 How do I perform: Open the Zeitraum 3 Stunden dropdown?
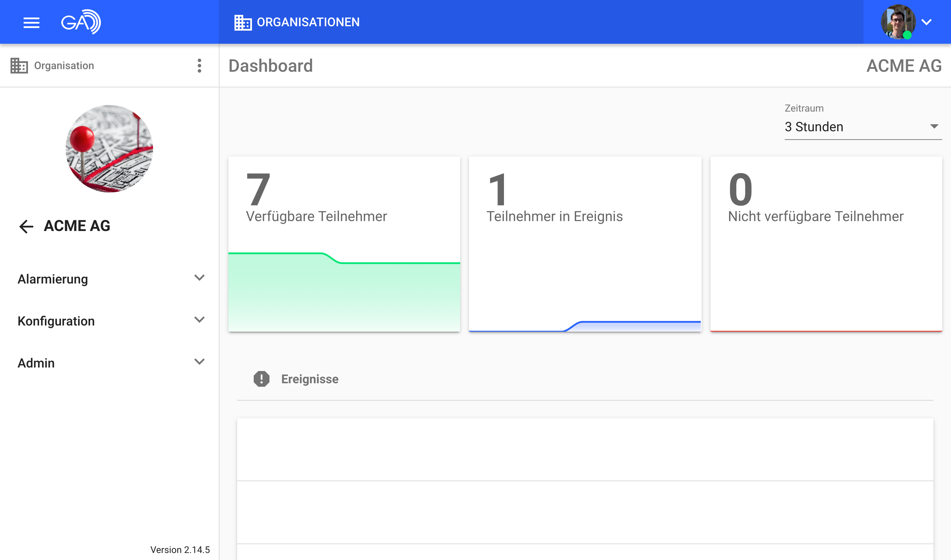[863, 127]
